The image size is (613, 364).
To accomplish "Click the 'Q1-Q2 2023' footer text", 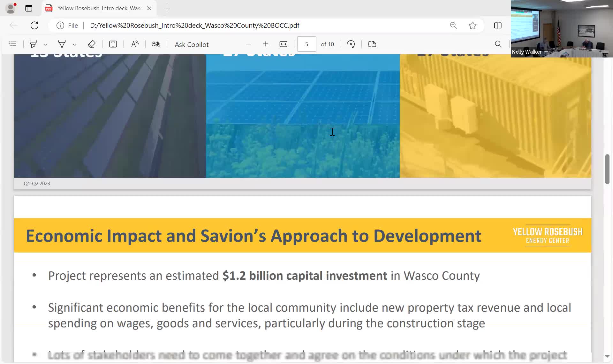I will (x=37, y=183).
